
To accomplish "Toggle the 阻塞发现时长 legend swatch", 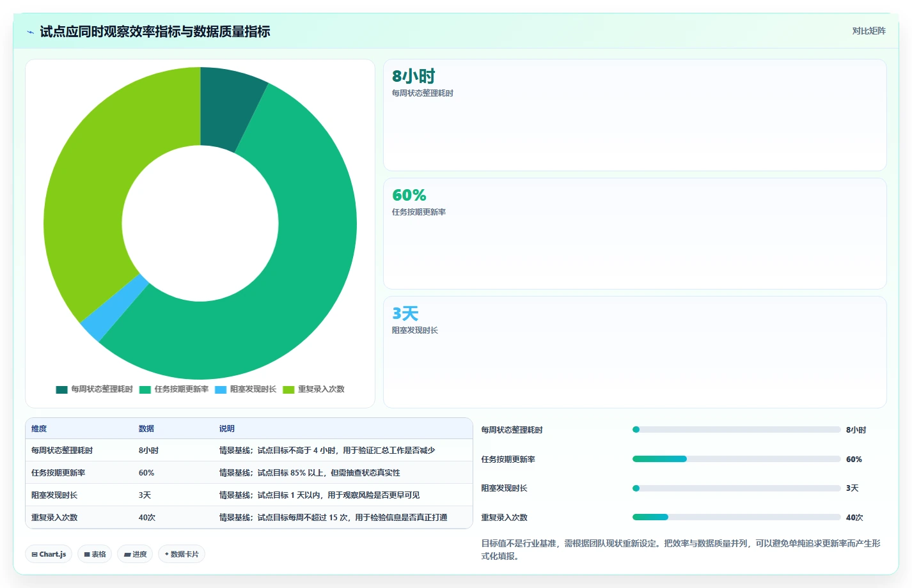I will pyautogui.click(x=221, y=389).
